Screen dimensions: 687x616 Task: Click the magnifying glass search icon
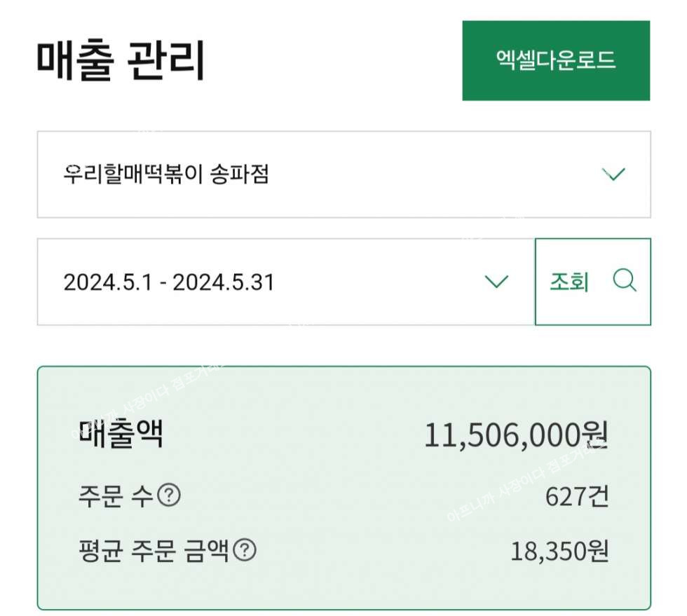pyautogui.click(x=624, y=281)
